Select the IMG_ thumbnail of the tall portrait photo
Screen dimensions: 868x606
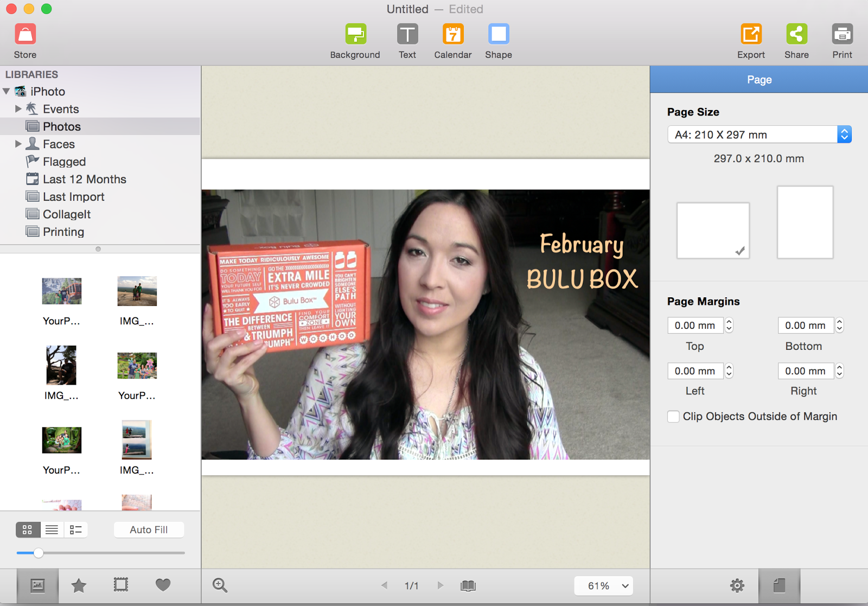coord(137,440)
